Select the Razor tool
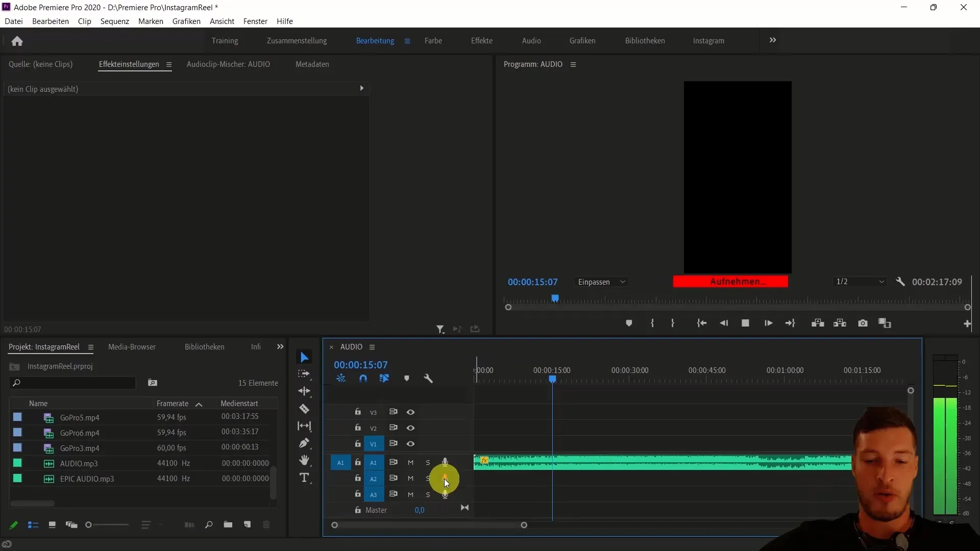 (x=304, y=409)
